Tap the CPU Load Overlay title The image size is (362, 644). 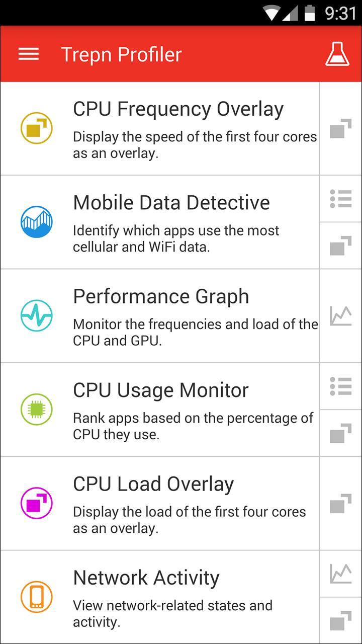click(x=153, y=484)
